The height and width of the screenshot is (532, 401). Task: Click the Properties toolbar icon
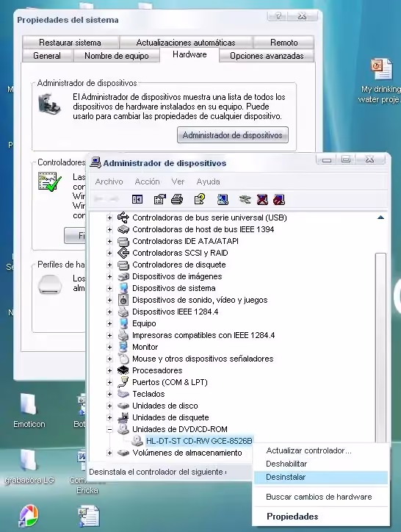click(x=160, y=199)
